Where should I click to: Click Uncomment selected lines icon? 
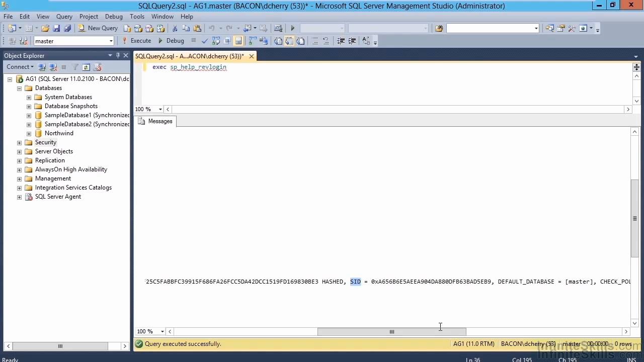326,41
